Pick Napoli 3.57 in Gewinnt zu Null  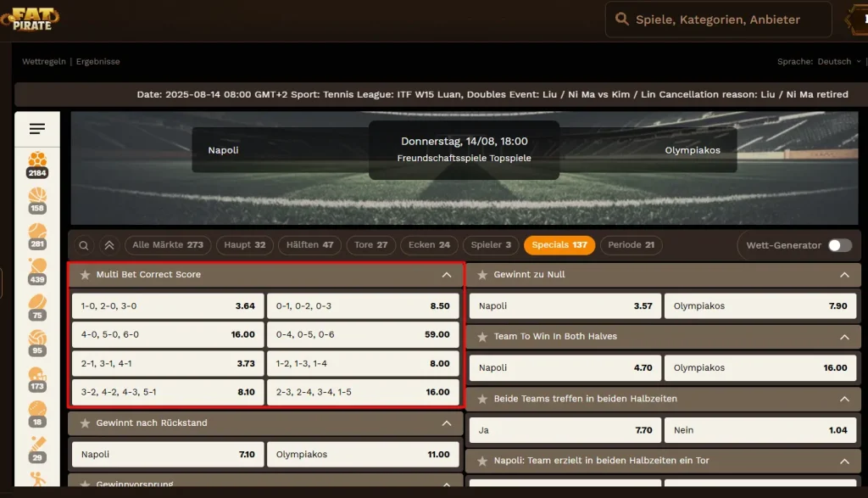click(x=565, y=305)
